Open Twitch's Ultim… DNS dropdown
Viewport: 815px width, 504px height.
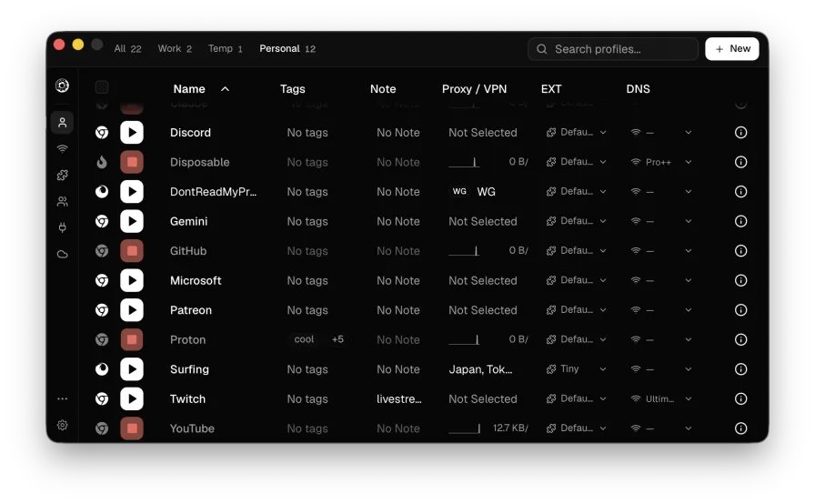click(x=661, y=399)
